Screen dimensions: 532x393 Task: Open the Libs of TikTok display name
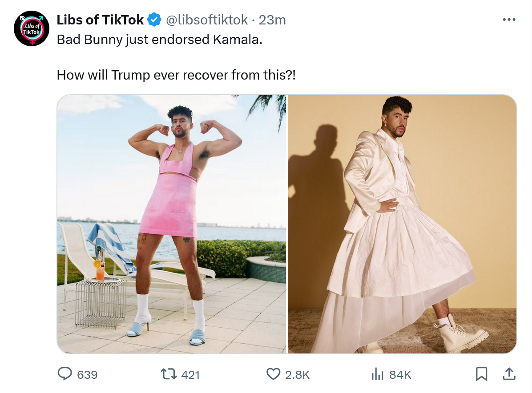[x=100, y=20]
